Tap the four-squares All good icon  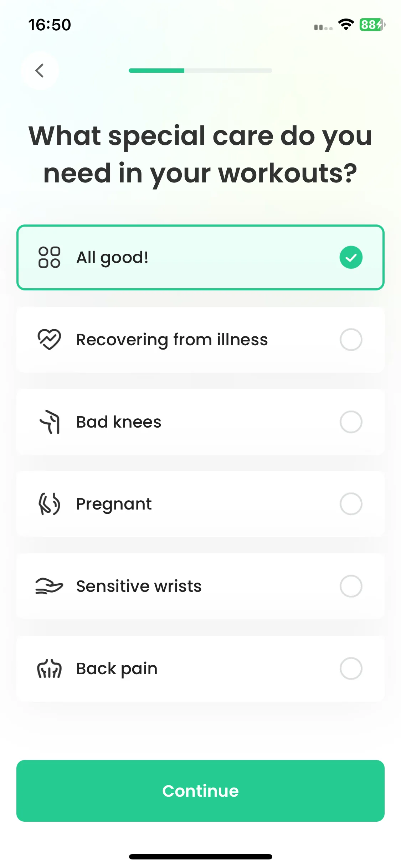[49, 257]
